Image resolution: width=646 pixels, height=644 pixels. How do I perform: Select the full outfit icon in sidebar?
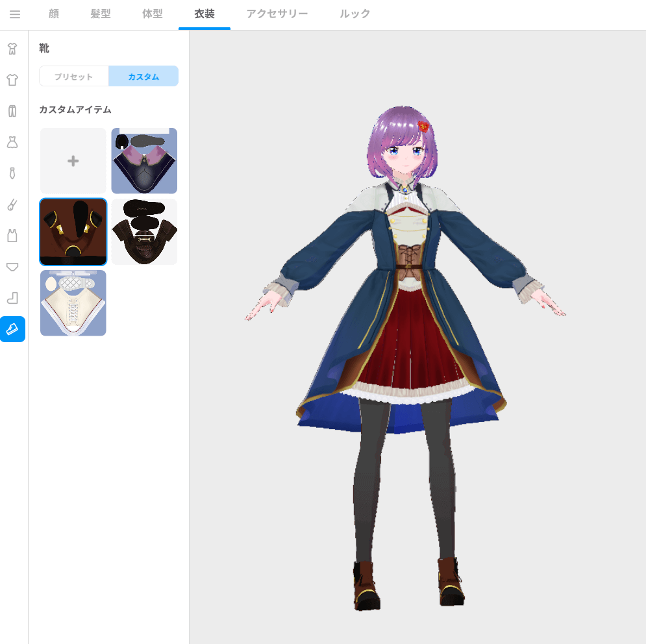coord(12,49)
